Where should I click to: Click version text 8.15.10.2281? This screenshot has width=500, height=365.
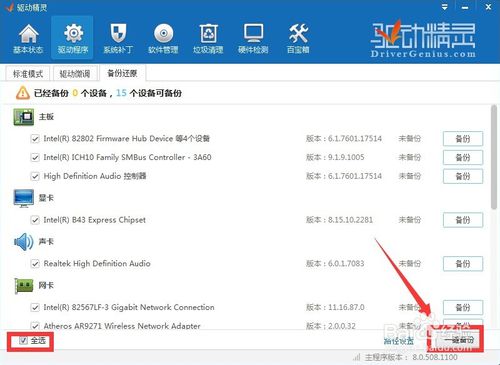tap(350, 220)
